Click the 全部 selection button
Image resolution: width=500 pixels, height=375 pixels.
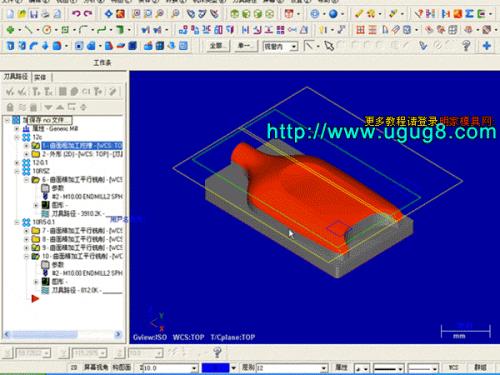(x=216, y=46)
